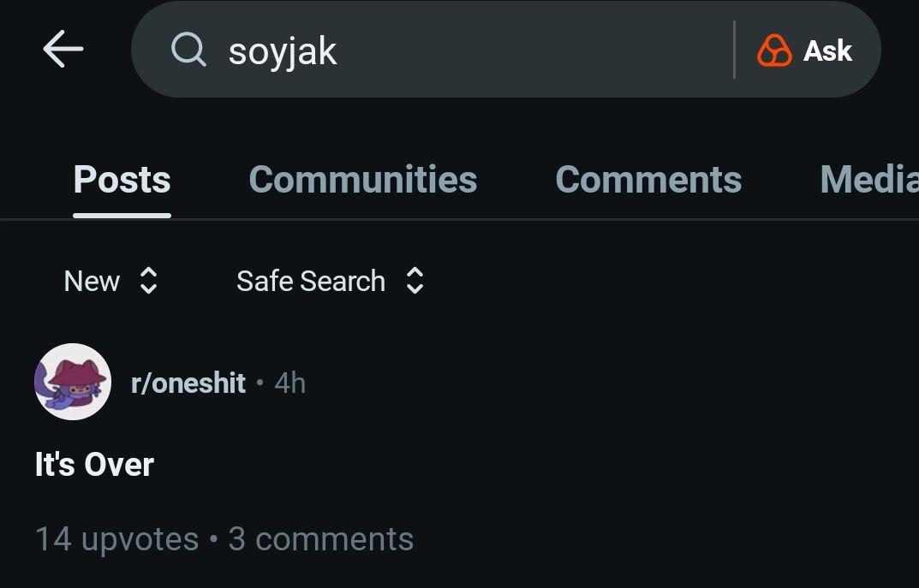Open the New sort dropdown
The width and height of the screenshot is (919, 588).
click(x=92, y=281)
